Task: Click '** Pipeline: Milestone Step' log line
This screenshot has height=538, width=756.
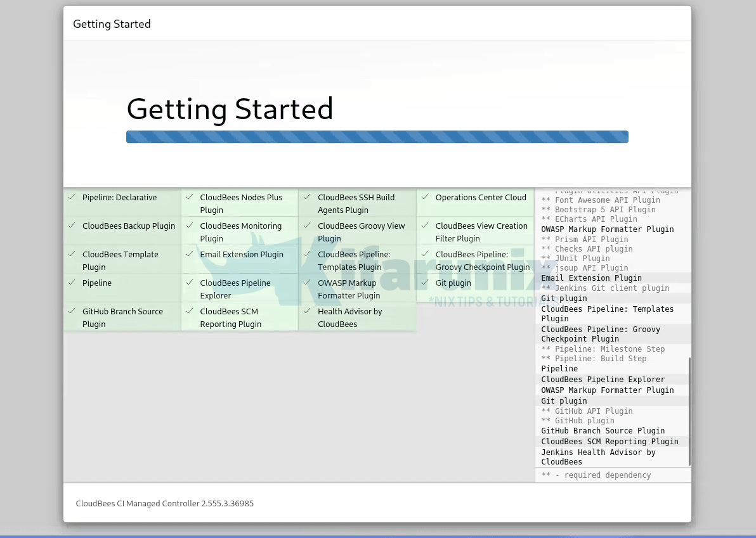Action: tap(603, 349)
